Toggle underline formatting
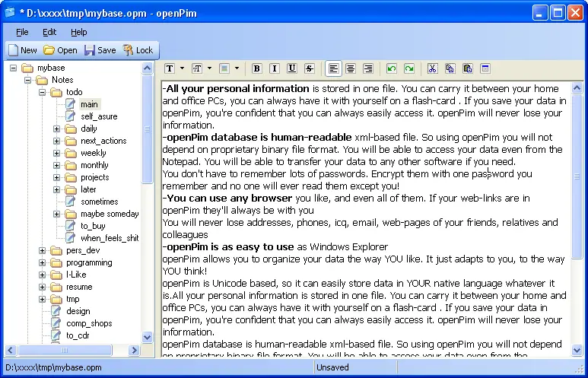 [x=292, y=68]
